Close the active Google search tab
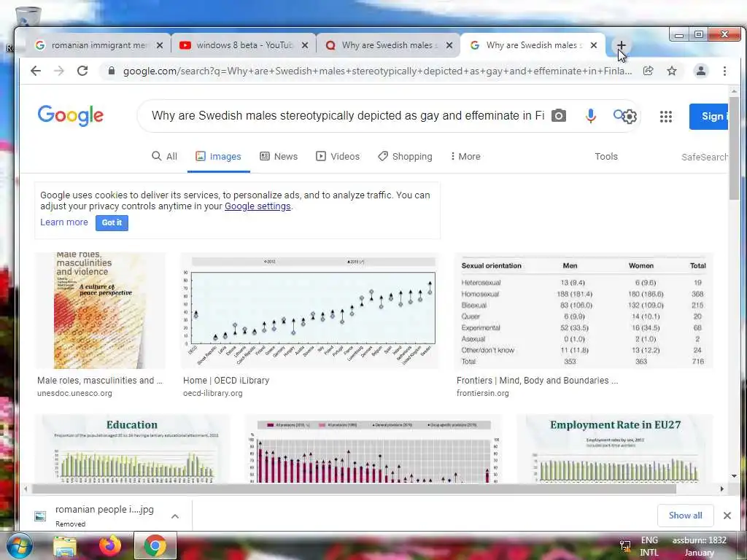 tap(594, 45)
